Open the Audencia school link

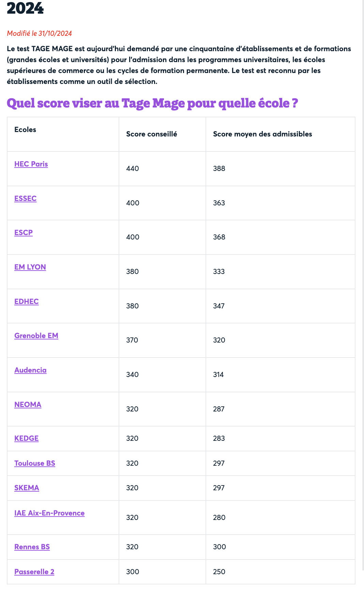pos(30,370)
